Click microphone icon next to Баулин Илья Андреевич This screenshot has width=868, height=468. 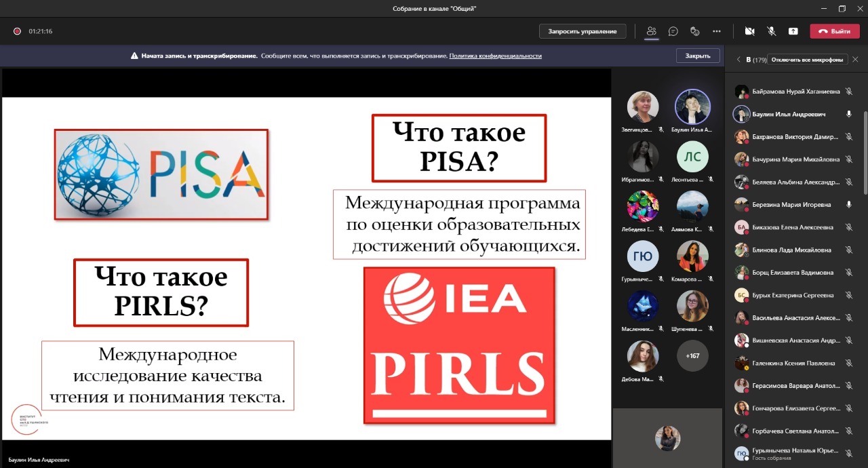pos(848,114)
